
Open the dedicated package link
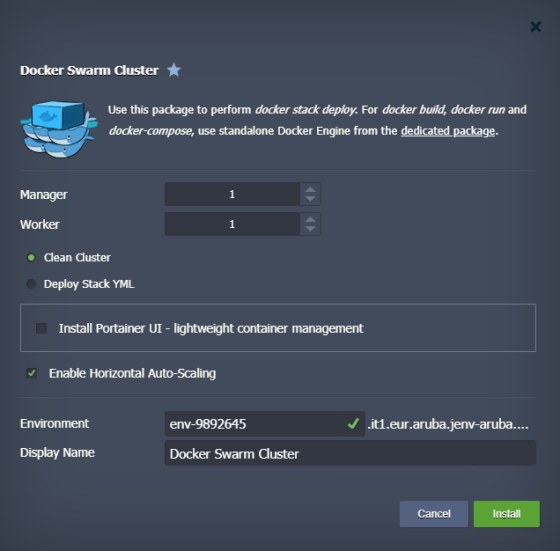(x=448, y=131)
